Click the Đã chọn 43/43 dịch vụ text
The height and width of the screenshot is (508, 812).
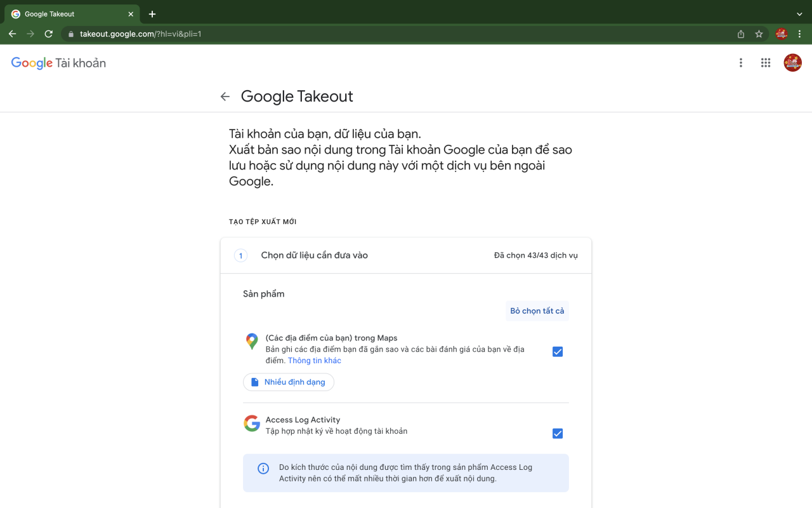536,256
